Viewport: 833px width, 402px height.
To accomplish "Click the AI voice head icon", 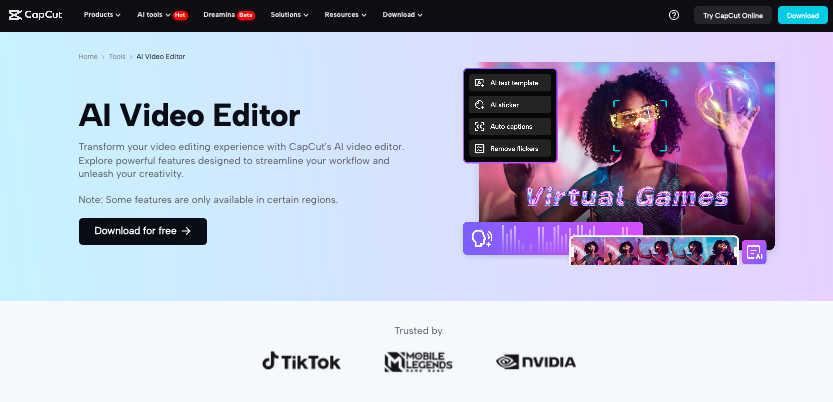I will tap(482, 238).
